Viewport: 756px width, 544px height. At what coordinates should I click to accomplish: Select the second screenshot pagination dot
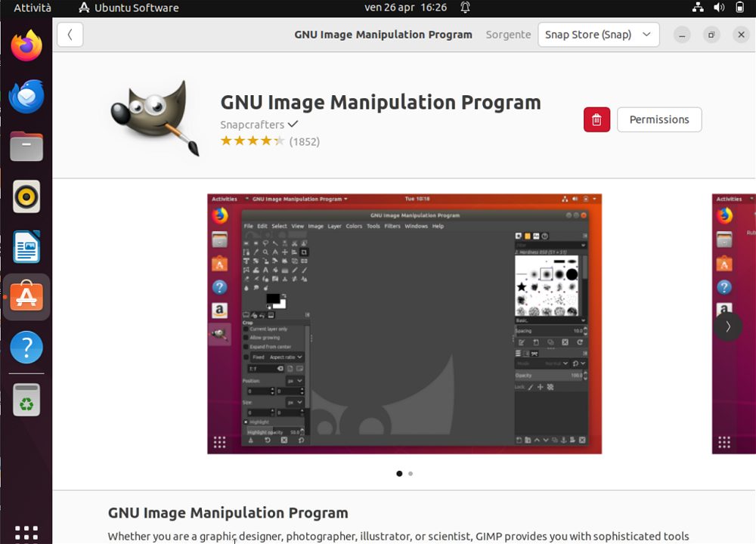point(411,474)
